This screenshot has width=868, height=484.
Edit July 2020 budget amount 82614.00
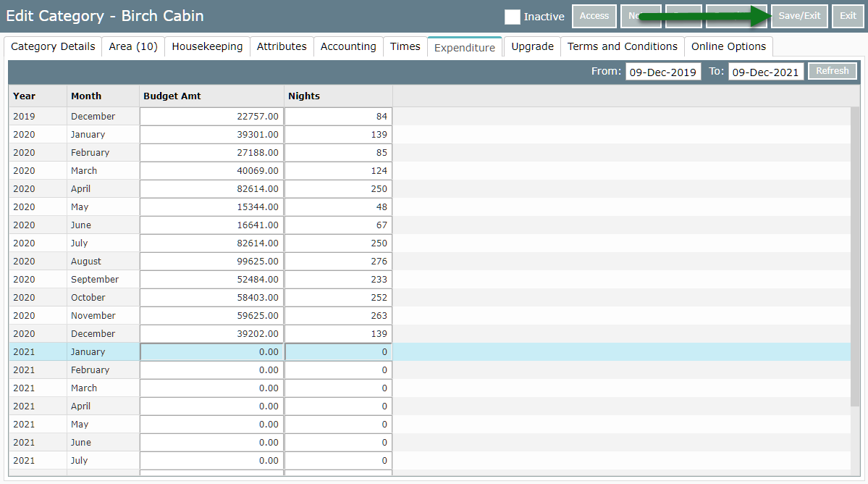[212, 243]
